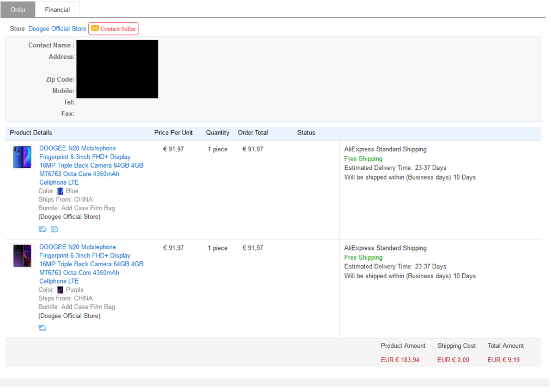Click the delivery truck icon under blue phone

43,229
